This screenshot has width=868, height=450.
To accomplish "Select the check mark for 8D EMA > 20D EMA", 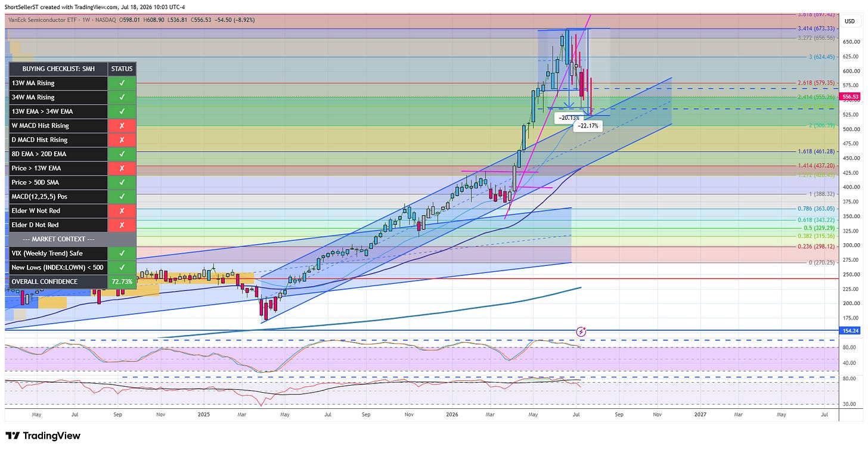I will (122, 154).
